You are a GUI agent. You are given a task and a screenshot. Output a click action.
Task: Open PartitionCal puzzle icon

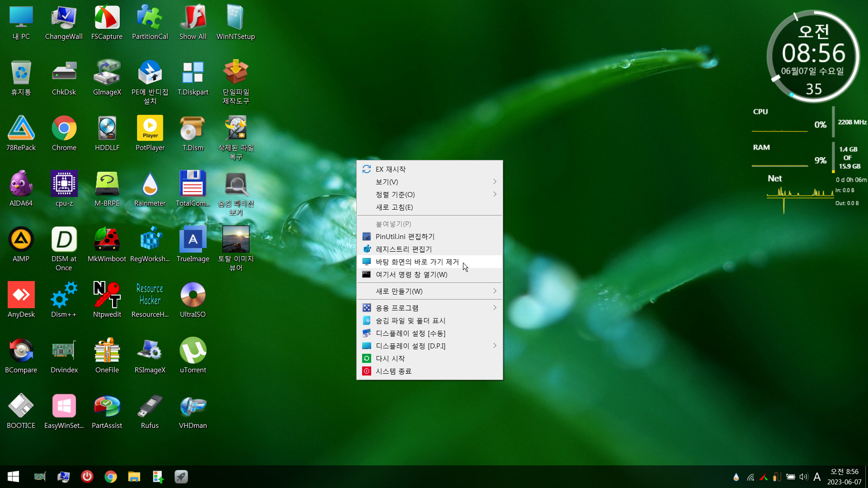point(150,23)
